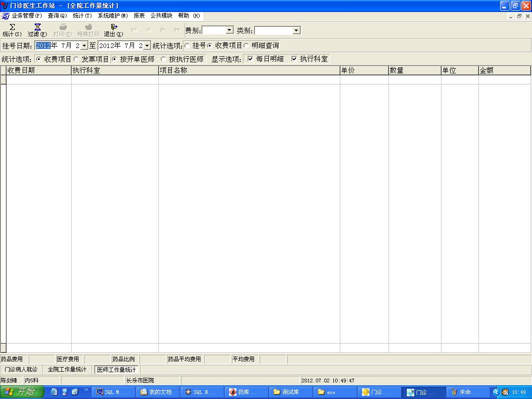Open end date calendar dropdown arrow after 至
Viewport: 532px width, 399px height.
[x=147, y=45]
